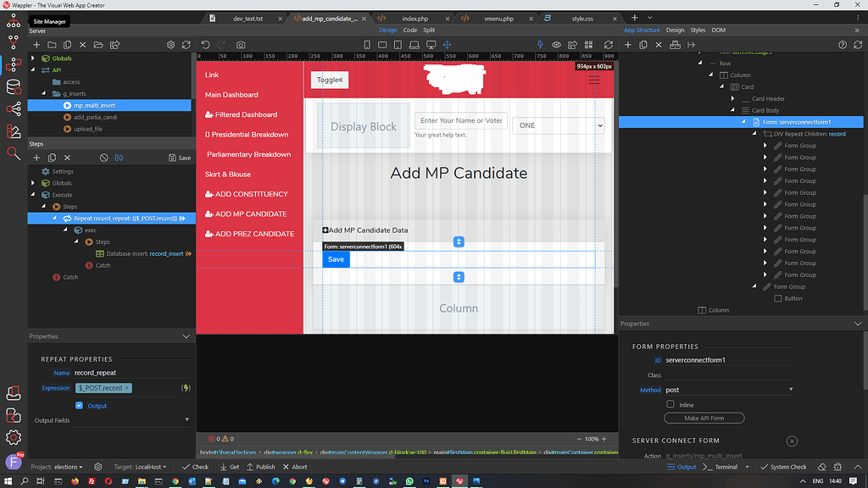Collapse the g_inserts folder in the API tree
Screen dimensions: 868x488
pyautogui.click(x=44, y=93)
